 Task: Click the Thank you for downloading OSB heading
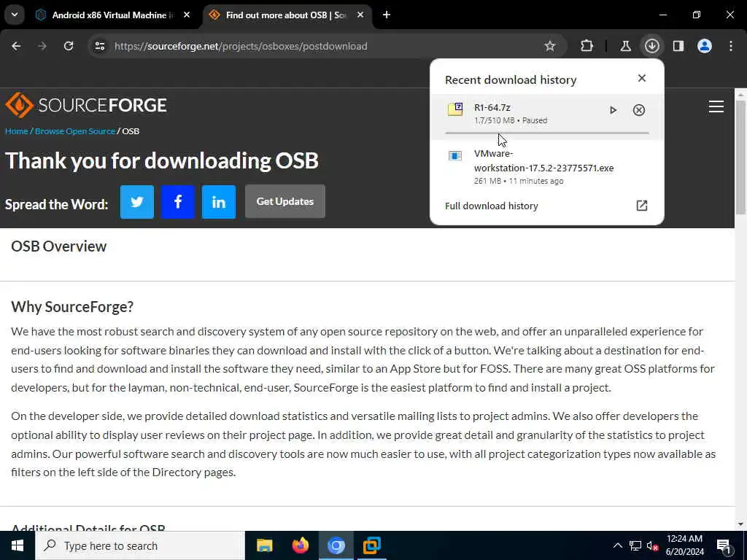click(x=162, y=161)
